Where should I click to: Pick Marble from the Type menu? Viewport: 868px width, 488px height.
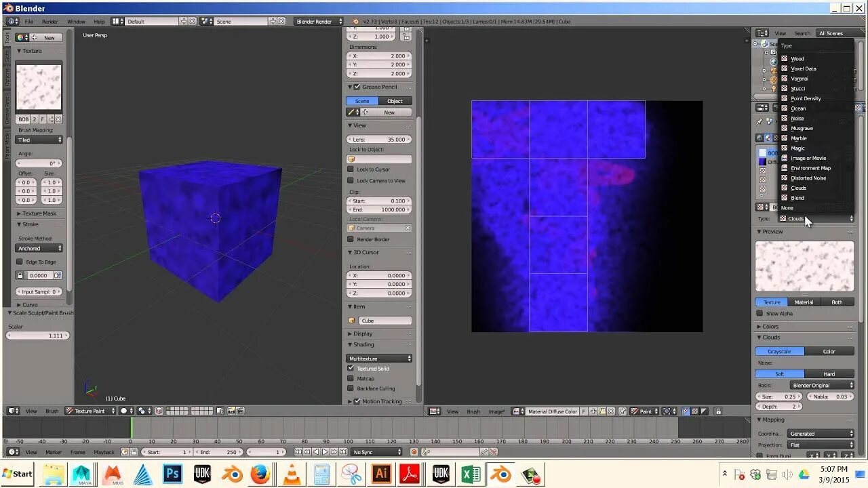(798, 138)
